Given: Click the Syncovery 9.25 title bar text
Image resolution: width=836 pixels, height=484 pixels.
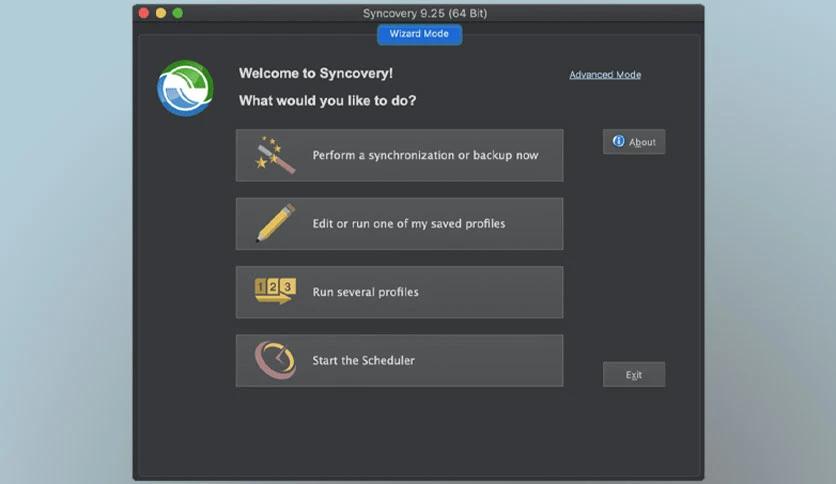Looking at the screenshot, I should point(418,13).
